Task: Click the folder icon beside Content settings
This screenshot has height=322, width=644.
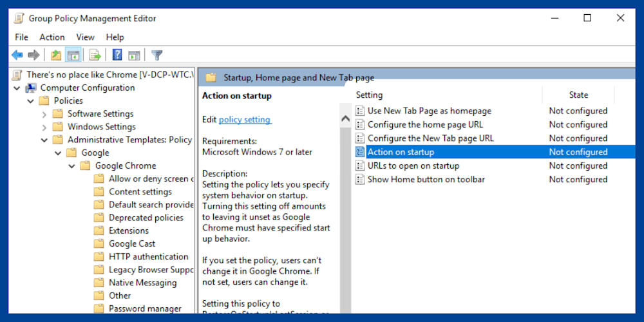Action: click(99, 192)
